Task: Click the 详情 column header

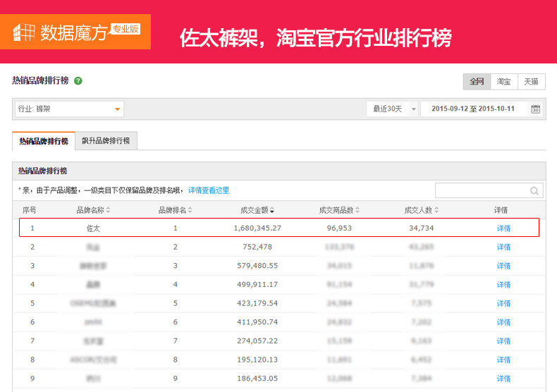Action: [x=501, y=210]
